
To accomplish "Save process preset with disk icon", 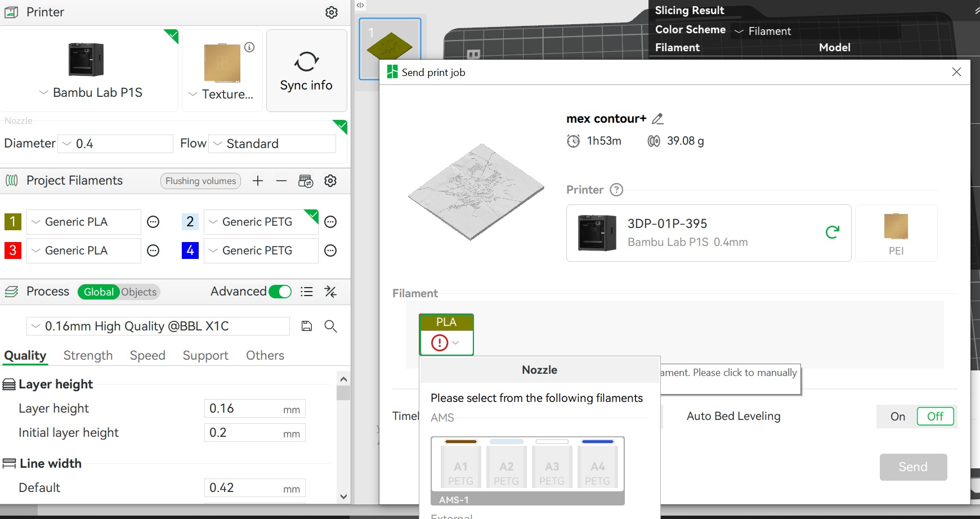I will 307,326.
